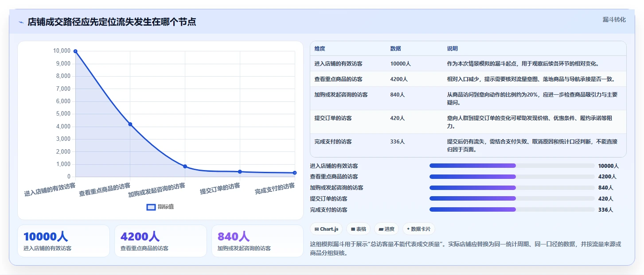Screen dimensions: 644x275
Task: Click the lightning icon beside the dashboard title
Action: pyautogui.click(x=21, y=22)
